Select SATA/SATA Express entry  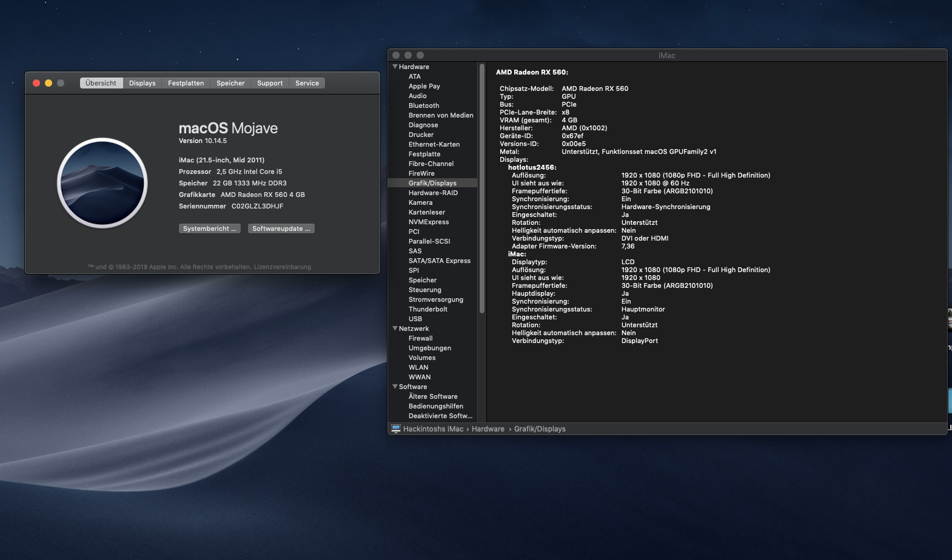440,261
